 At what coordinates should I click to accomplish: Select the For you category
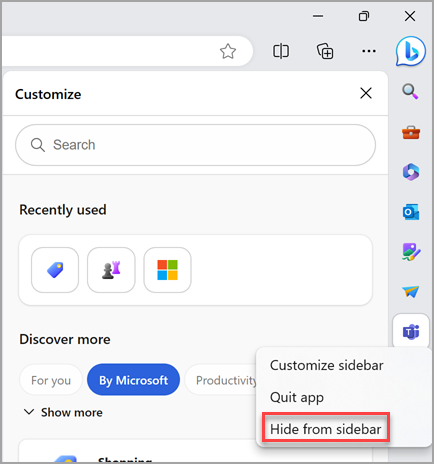point(51,380)
